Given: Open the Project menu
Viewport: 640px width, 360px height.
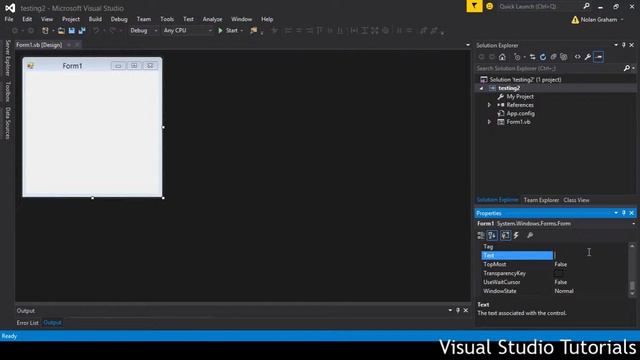Looking at the screenshot, I should pos(71,19).
